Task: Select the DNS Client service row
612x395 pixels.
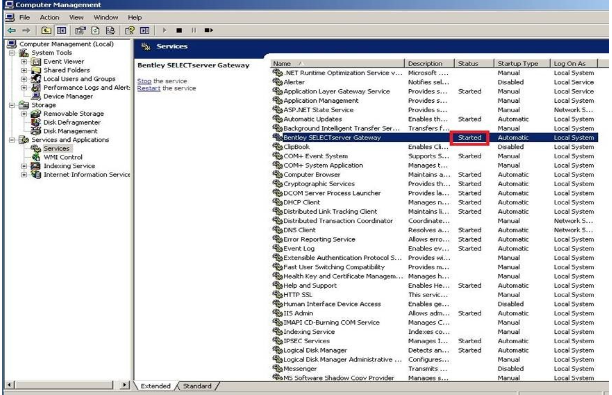Action: [x=434, y=230]
